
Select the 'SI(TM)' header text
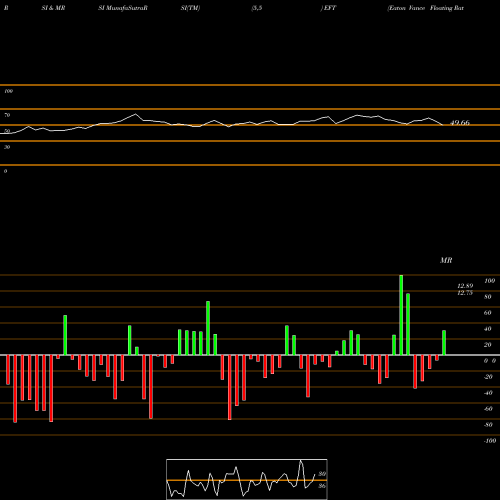point(190,8)
